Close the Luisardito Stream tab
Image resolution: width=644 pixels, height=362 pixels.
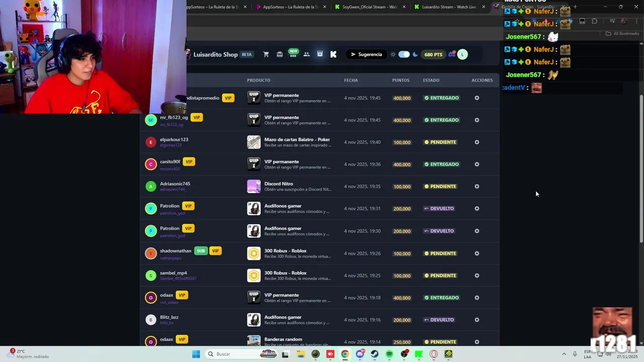[484, 7]
